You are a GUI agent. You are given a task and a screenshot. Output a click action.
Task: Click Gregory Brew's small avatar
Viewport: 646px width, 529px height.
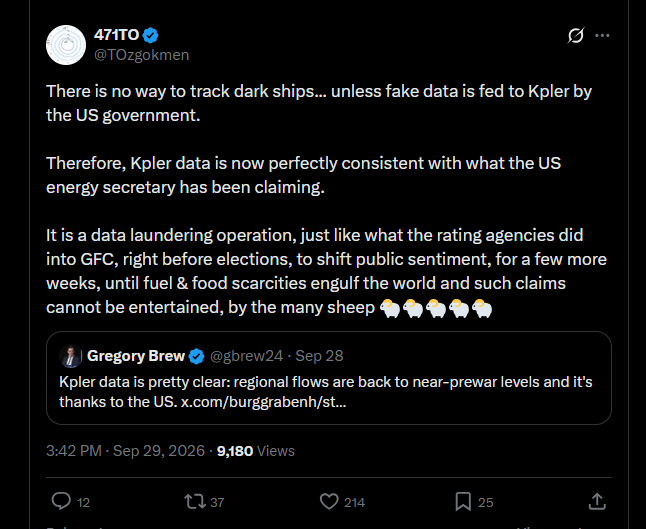70,356
